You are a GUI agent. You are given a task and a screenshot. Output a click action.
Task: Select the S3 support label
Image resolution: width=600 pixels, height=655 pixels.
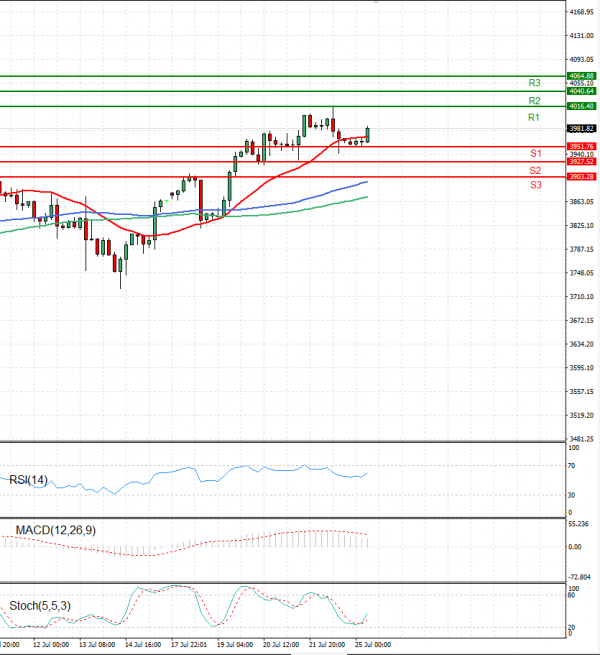(536, 185)
